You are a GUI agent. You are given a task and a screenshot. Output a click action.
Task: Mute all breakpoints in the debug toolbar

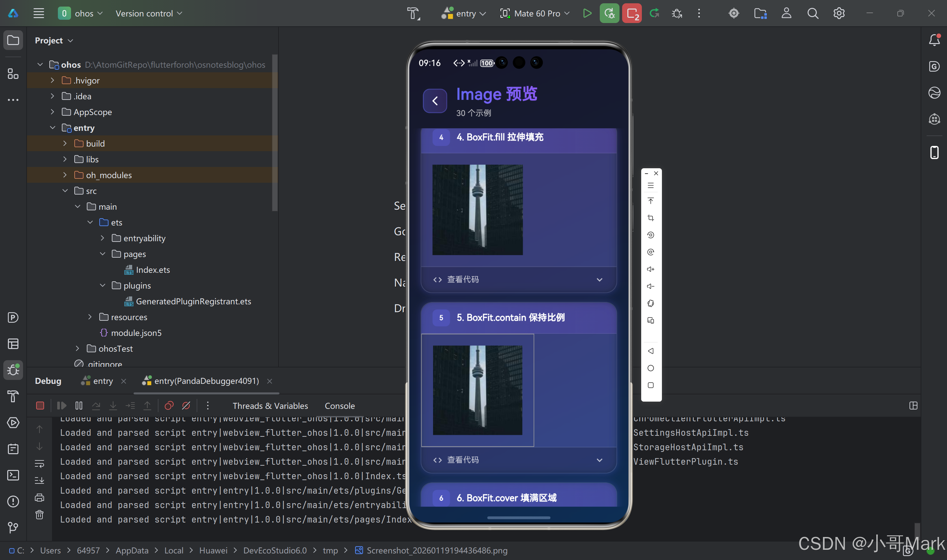click(x=186, y=405)
